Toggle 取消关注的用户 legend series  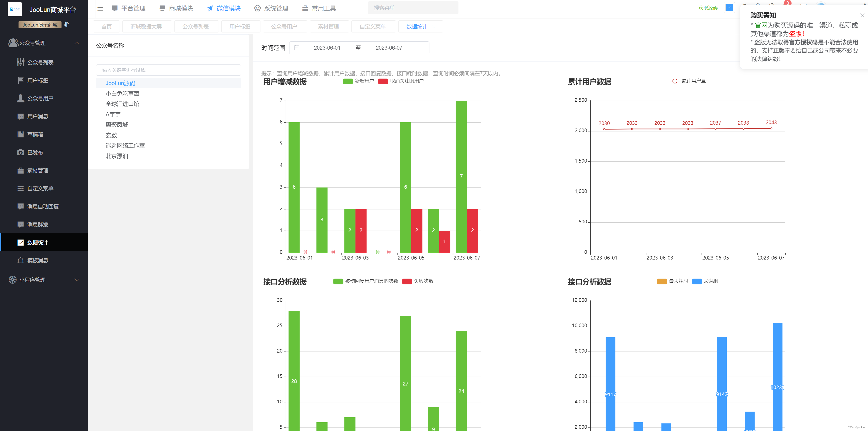(x=401, y=81)
